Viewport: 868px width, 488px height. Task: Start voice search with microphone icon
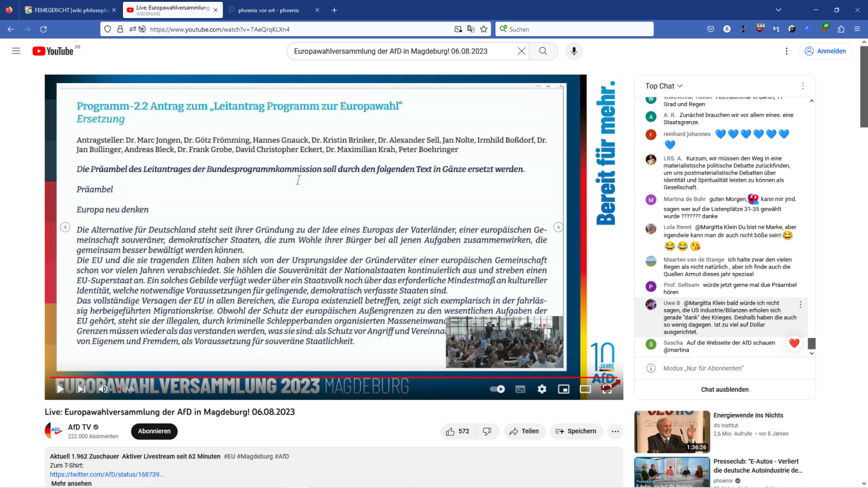click(574, 51)
